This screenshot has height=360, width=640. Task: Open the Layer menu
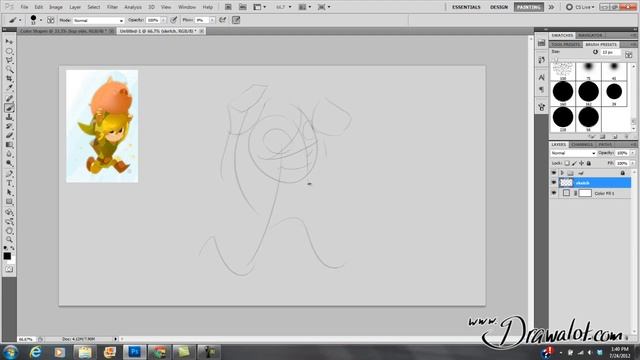tap(75, 7)
